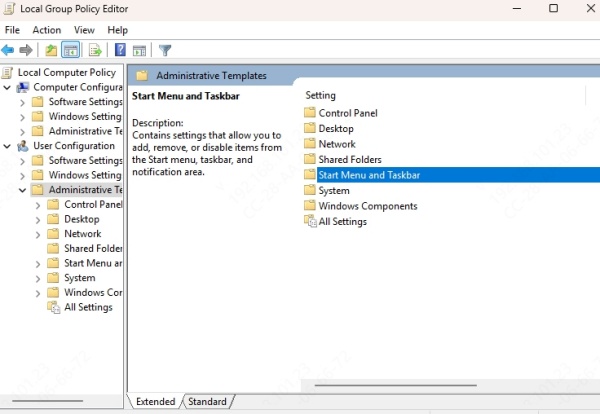This screenshot has width=600, height=414.
Task: Select Windows Components in Setting list
Action: coord(368,206)
